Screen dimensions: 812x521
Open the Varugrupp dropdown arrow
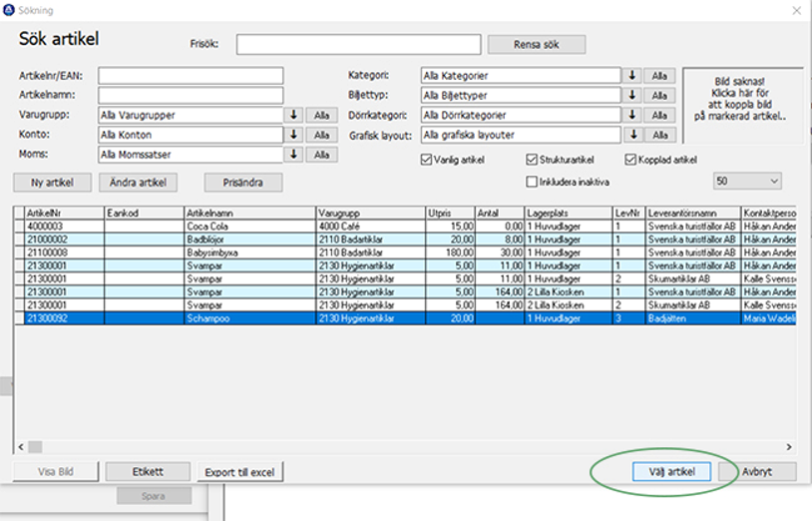(x=293, y=115)
